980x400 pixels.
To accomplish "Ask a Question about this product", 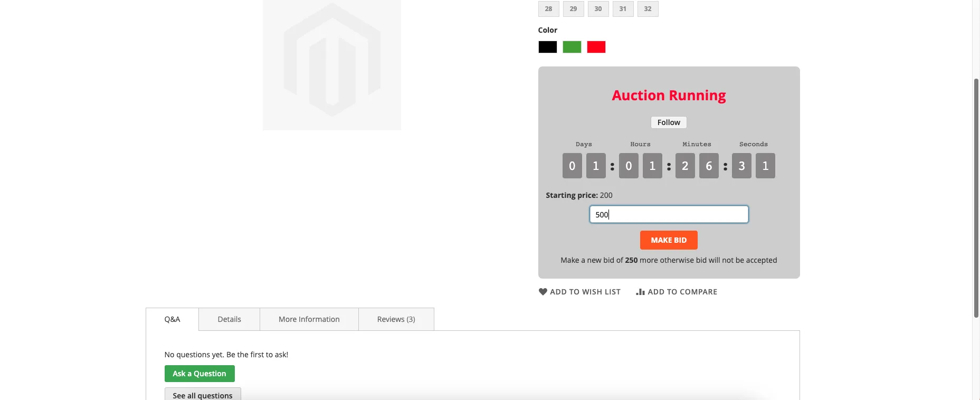I will pyautogui.click(x=199, y=374).
